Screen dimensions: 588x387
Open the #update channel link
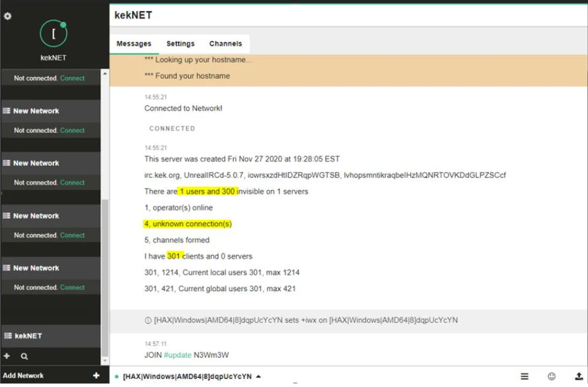coord(178,355)
